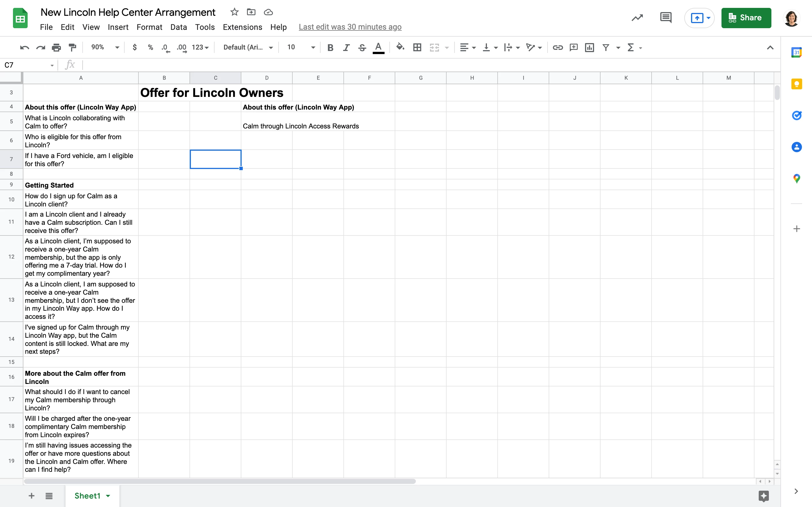Click the insert chart icon

(x=589, y=47)
